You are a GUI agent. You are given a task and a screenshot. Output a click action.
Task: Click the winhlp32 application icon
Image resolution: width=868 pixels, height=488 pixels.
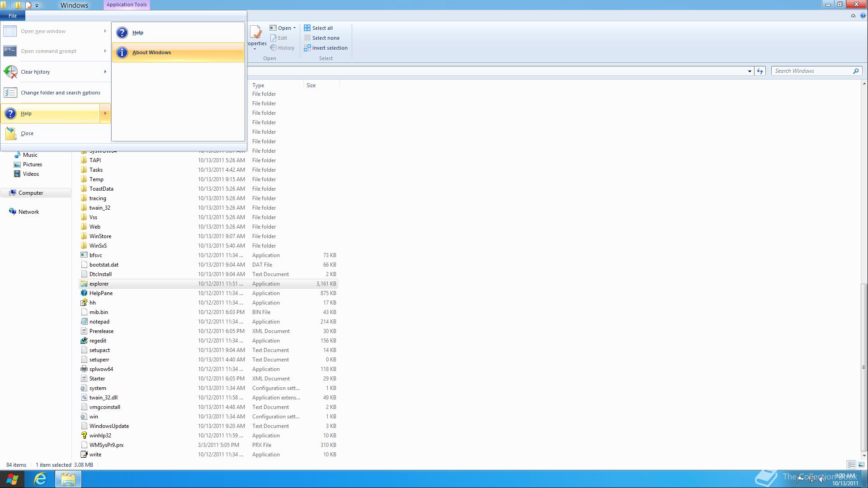click(x=84, y=436)
